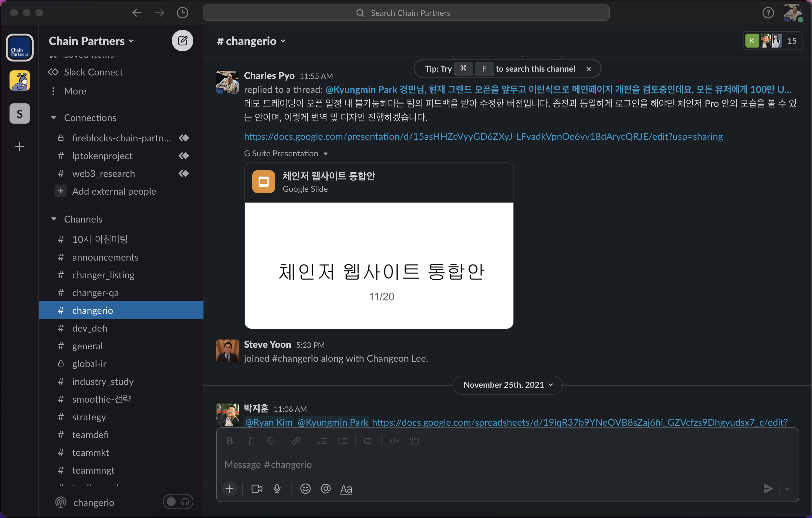
Task: Click the emoji picker icon
Action: click(305, 488)
